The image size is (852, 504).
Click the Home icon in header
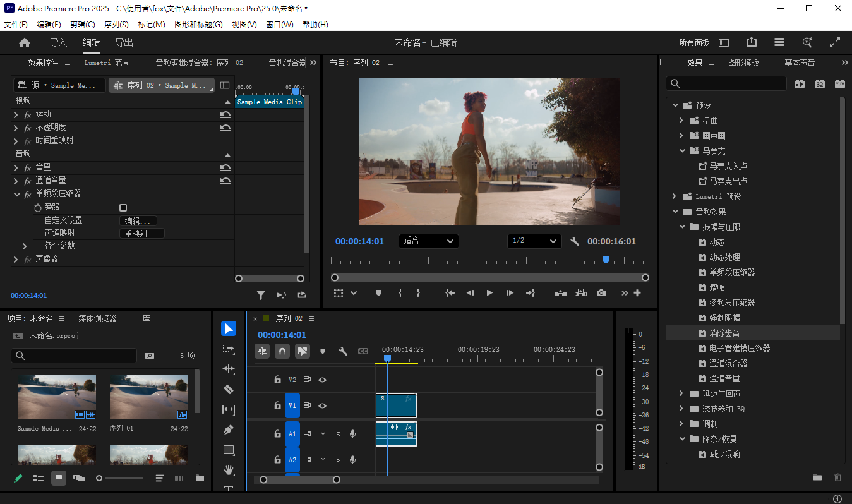25,43
